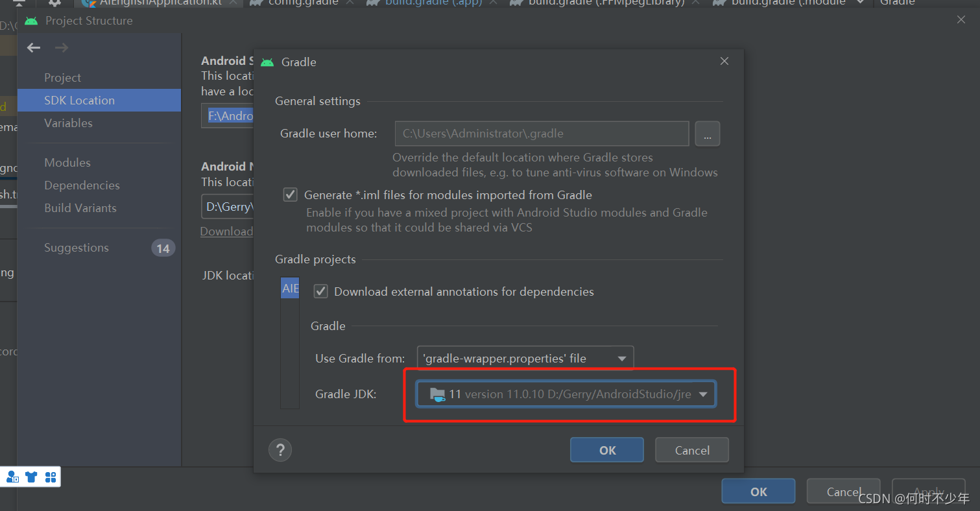Click Cancel in the Project Structure window

click(843, 492)
